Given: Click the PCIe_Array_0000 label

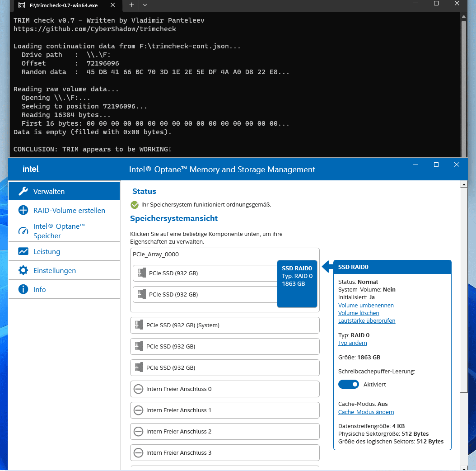Looking at the screenshot, I should (156, 254).
